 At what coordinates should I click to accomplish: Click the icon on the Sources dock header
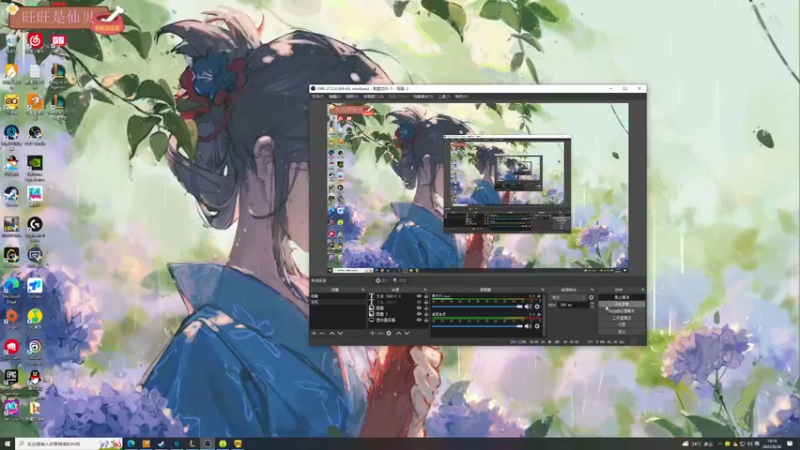426,290
